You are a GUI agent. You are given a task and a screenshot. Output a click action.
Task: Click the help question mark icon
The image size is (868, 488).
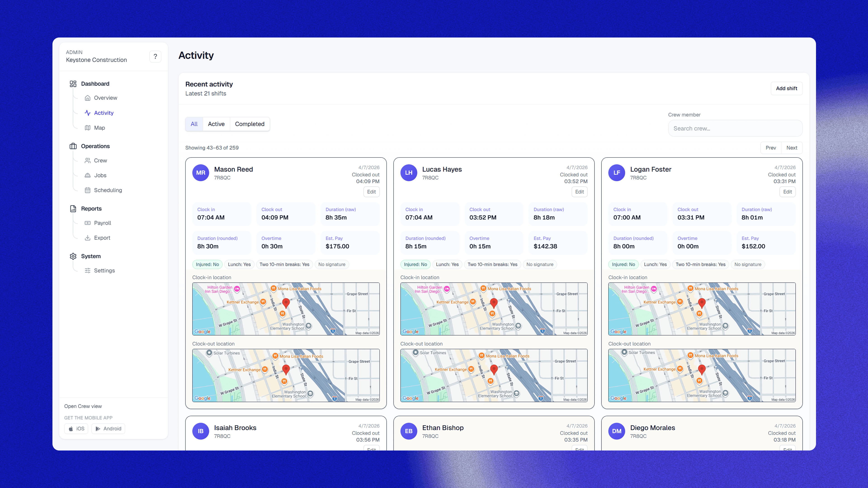155,56
